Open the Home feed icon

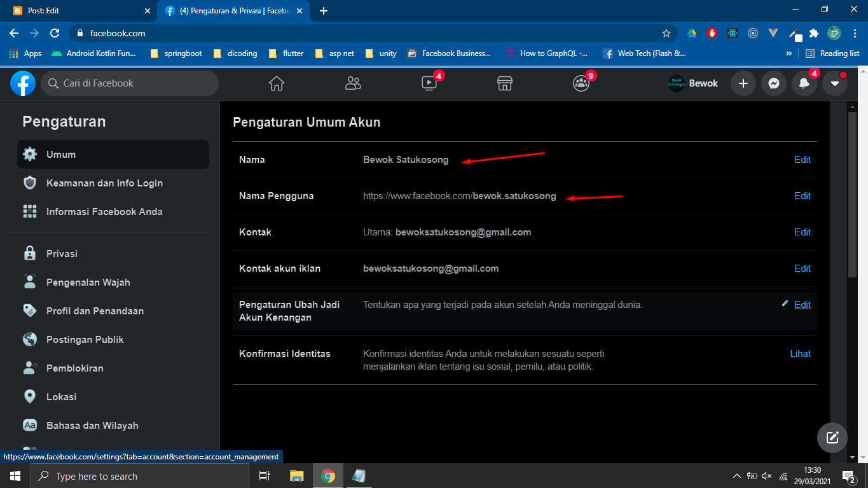coord(276,83)
